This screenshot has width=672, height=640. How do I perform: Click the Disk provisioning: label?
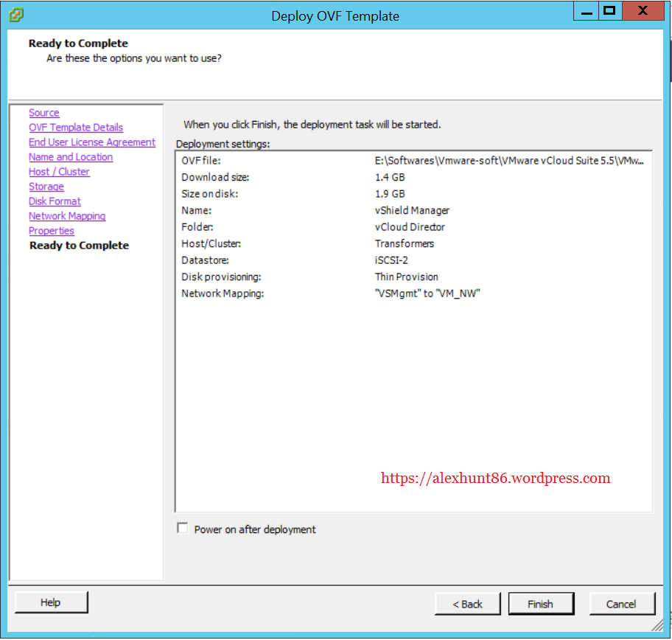[x=221, y=276]
